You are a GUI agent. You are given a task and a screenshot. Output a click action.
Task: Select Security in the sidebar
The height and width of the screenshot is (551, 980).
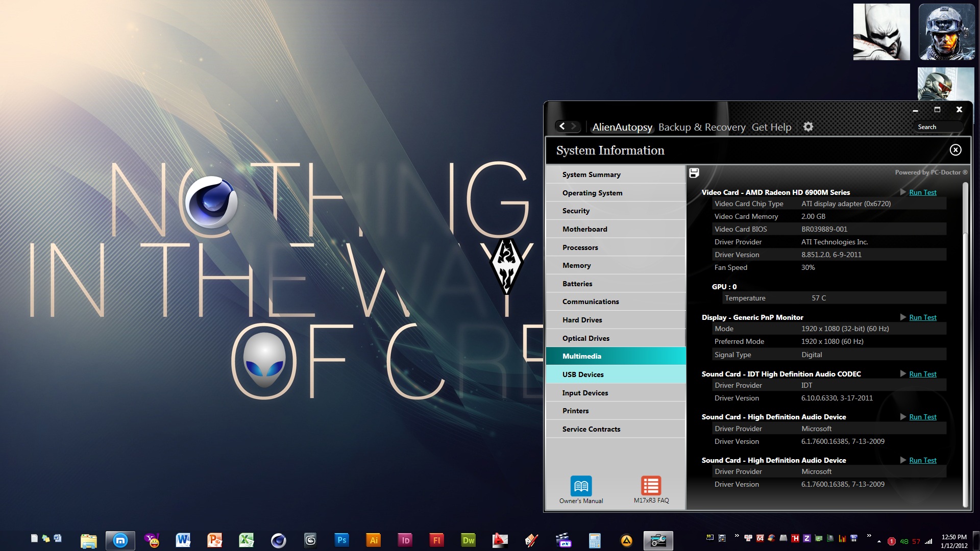click(x=616, y=211)
